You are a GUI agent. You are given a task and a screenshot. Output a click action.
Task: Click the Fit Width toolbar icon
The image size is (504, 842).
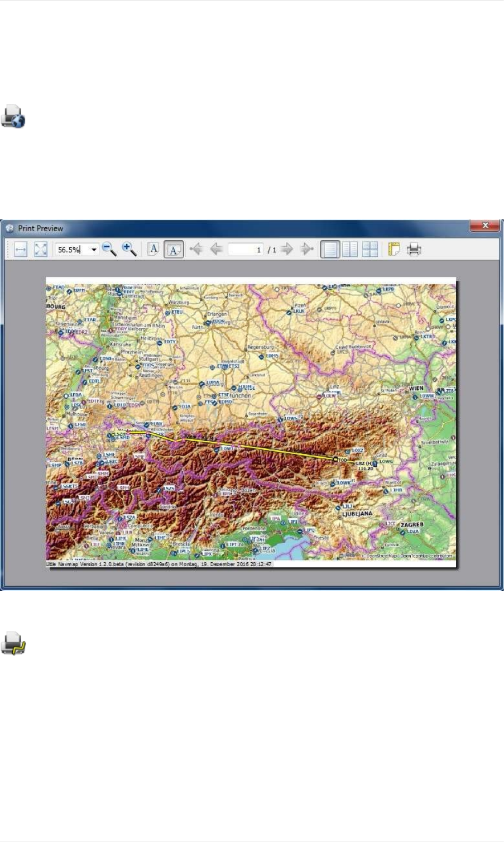pyautogui.click(x=21, y=249)
